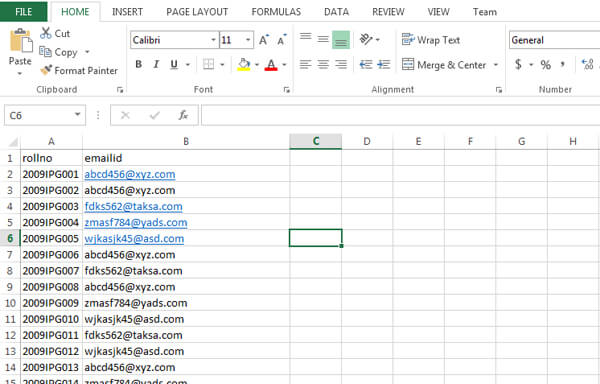Open link fdks562@taksa.com in row 4
Screen dimensions: 600x384
[x=134, y=207]
